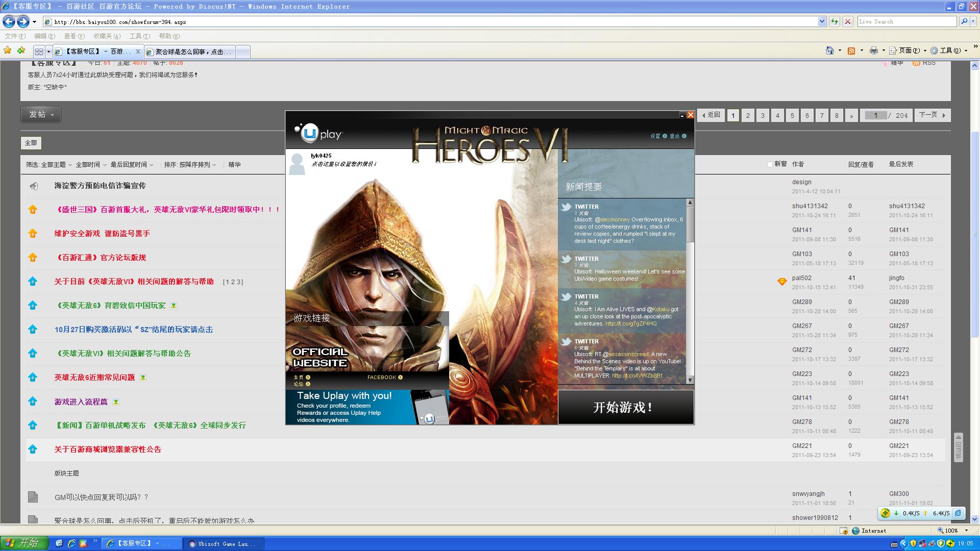980x551 pixels.
Task: Click the Stop loading icon
Action: (848, 21)
